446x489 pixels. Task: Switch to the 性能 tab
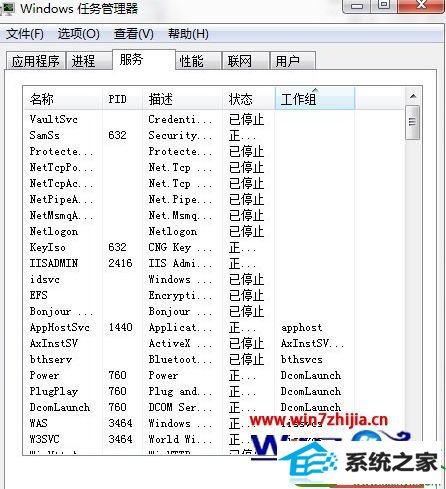pyautogui.click(x=198, y=61)
